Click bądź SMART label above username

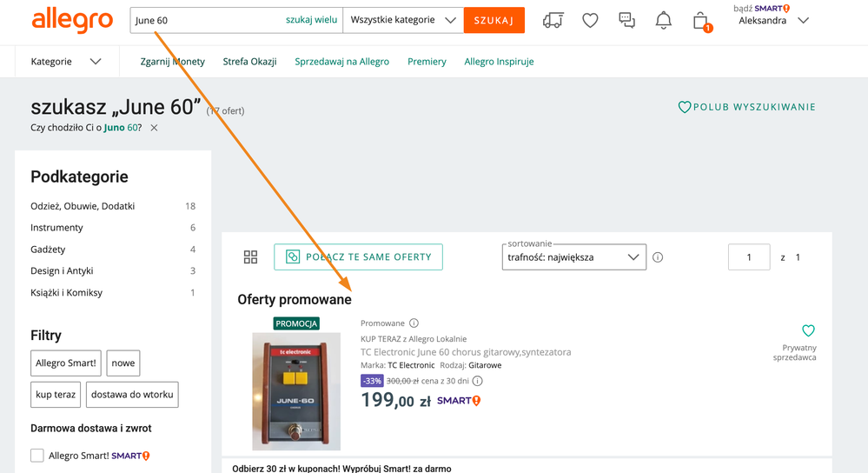762,9
